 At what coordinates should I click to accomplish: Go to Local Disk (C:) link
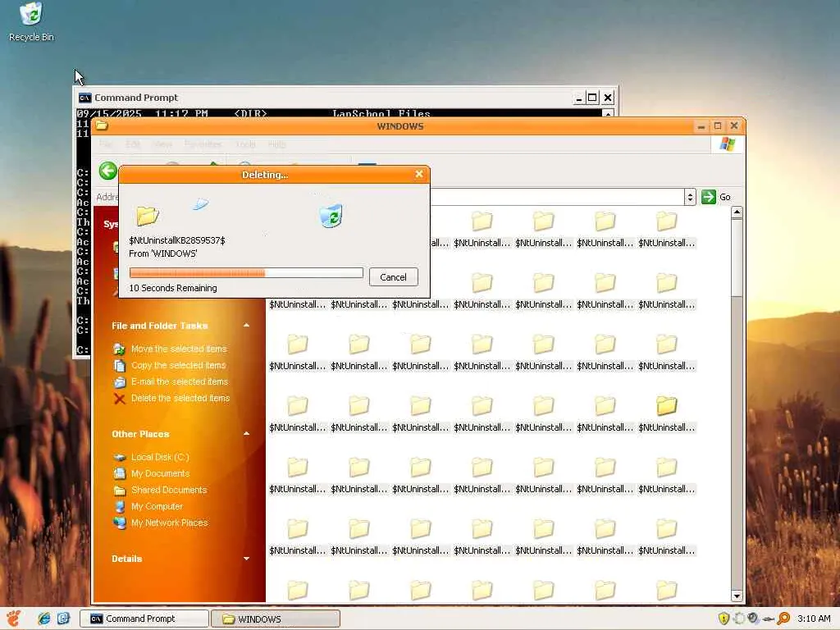160,457
